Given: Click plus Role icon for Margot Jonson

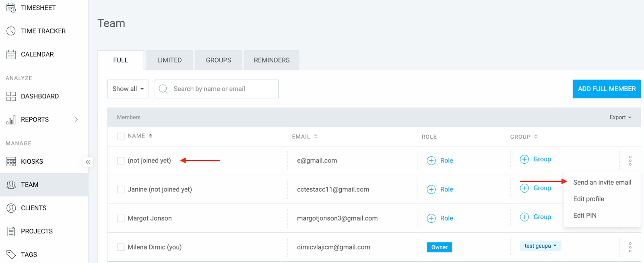Looking at the screenshot, I should (431, 218).
